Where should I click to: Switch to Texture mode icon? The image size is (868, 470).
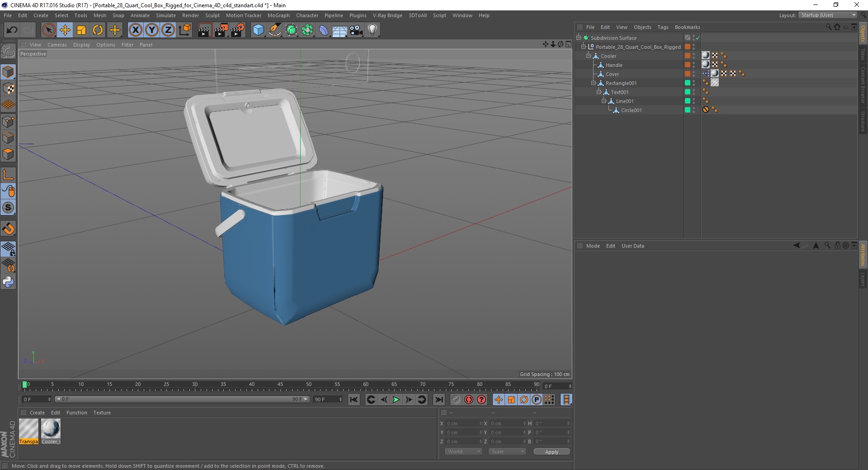(x=8, y=89)
